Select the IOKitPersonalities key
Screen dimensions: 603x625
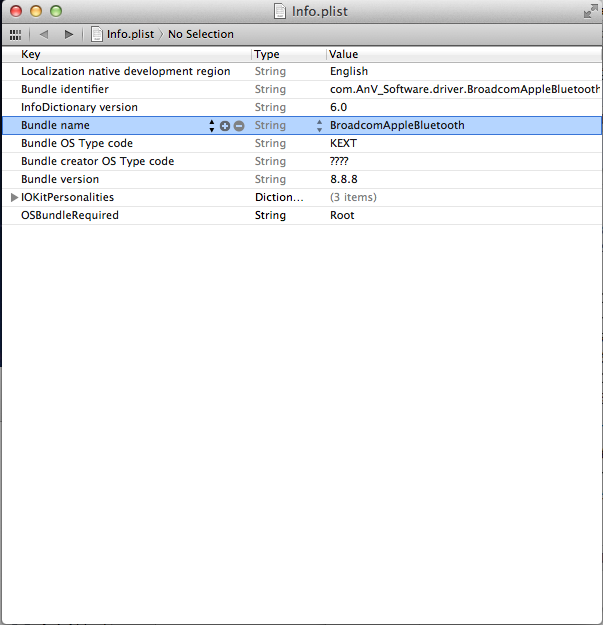tap(67, 197)
